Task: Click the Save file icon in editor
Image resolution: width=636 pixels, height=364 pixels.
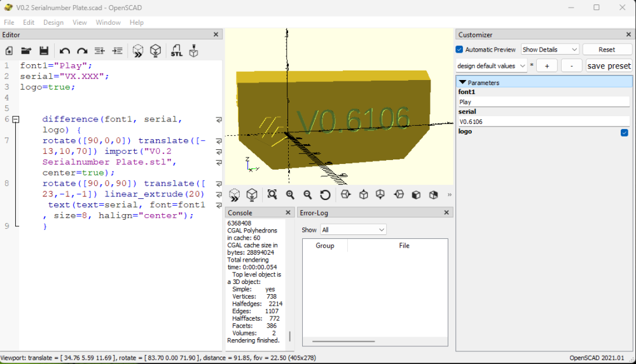Action: (x=44, y=51)
